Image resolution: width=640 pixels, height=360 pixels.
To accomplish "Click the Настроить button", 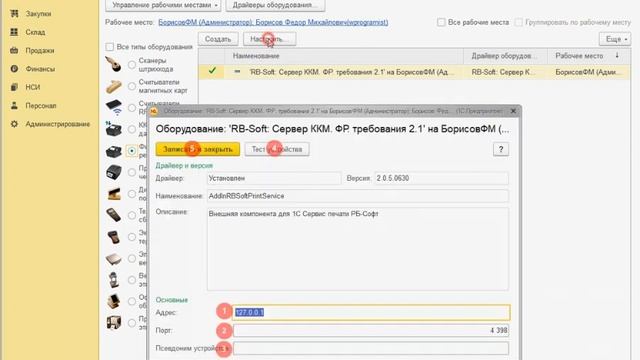I will (x=269, y=39).
